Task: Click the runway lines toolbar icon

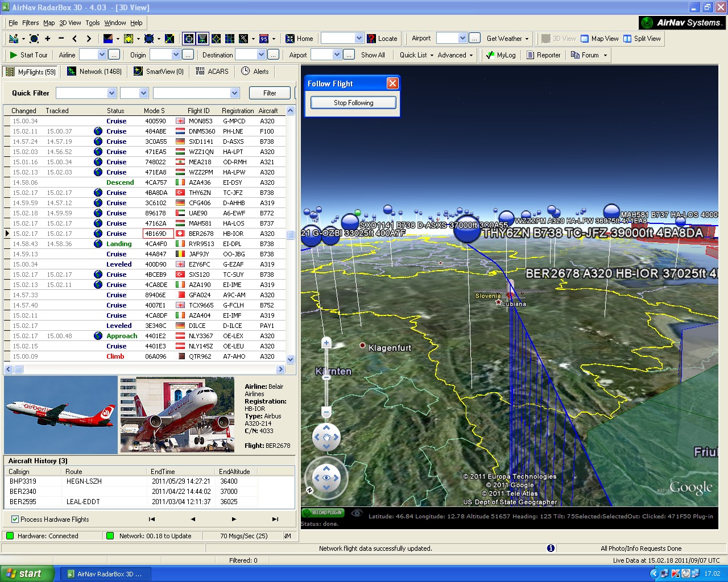Action: pos(243,39)
